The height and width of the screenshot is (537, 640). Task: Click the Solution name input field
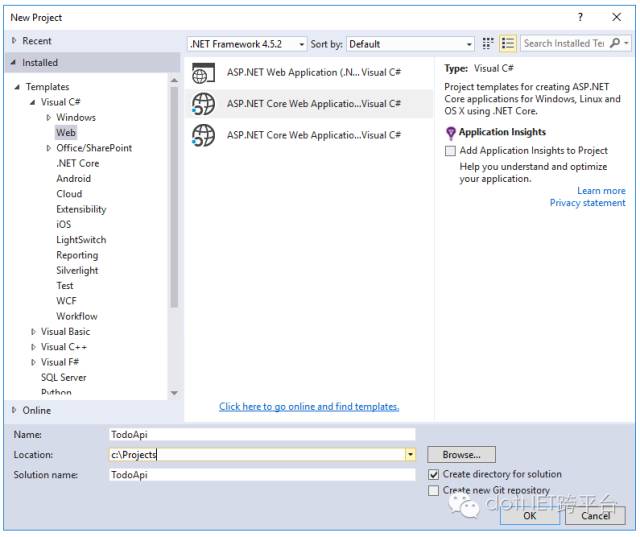click(262, 475)
